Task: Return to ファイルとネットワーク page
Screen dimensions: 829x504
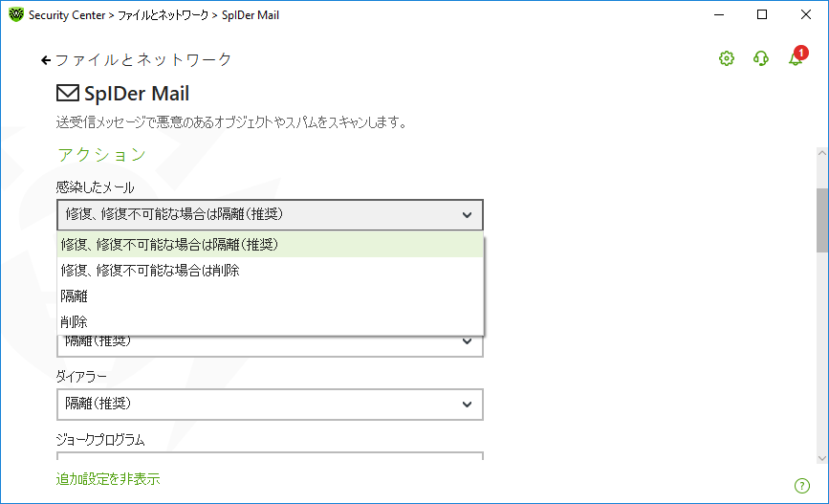Action: click(143, 59)
